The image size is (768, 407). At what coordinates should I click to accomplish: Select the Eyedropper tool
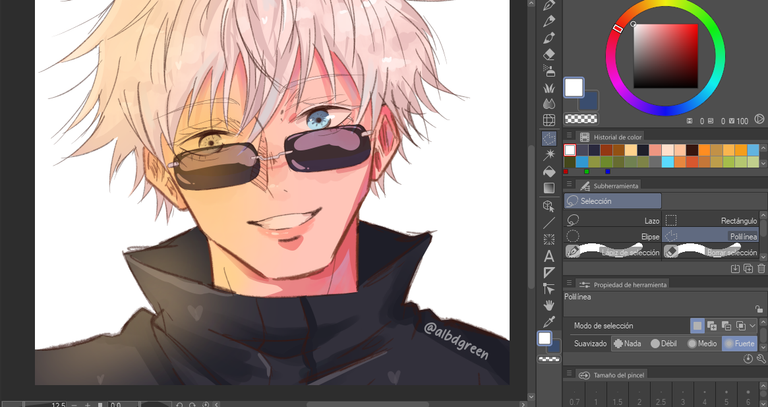pyautogui.click(x=549, y=322)
